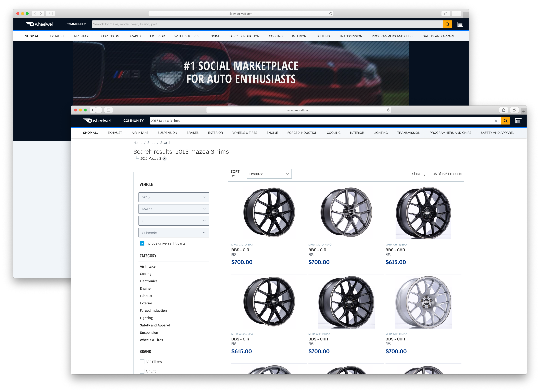Open the stacked menu icon beside search
This screenshot has height=392, width=540.
click(x=518, y=121)
